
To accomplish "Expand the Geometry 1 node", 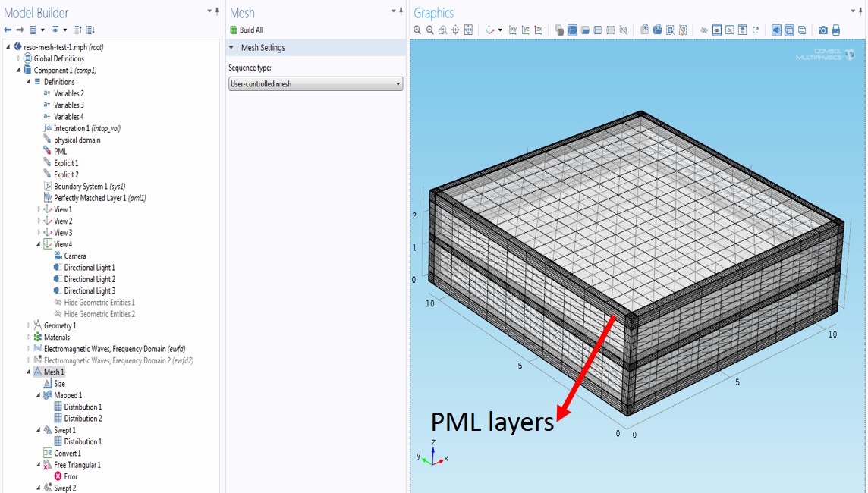I will pos(29,325).
